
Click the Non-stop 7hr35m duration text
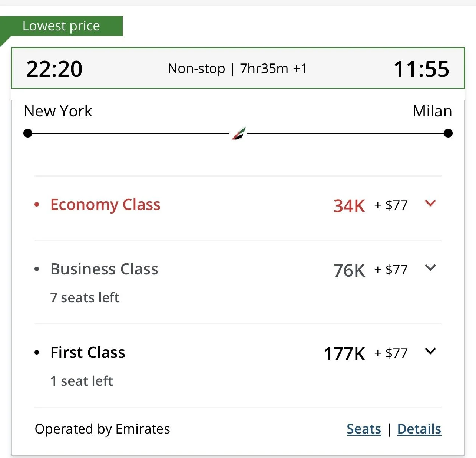tap(237, 69)
